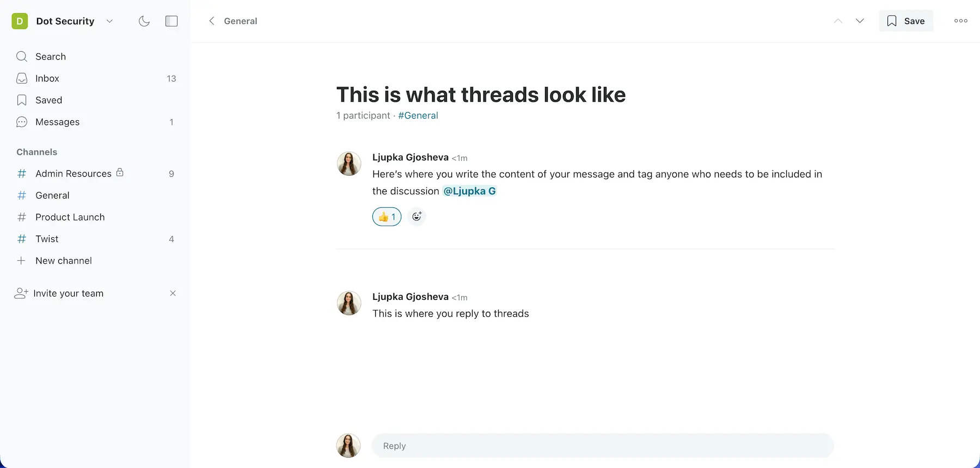Open the #General channel link under title
The image size is (980, 468).
[418, 115]
